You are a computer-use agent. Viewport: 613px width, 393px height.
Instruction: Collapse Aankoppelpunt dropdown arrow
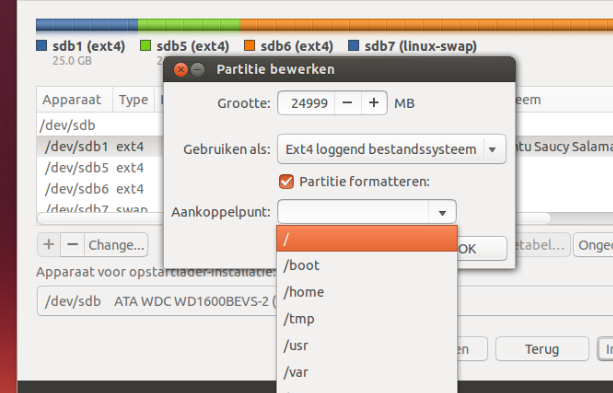click(x=442, y=212)
